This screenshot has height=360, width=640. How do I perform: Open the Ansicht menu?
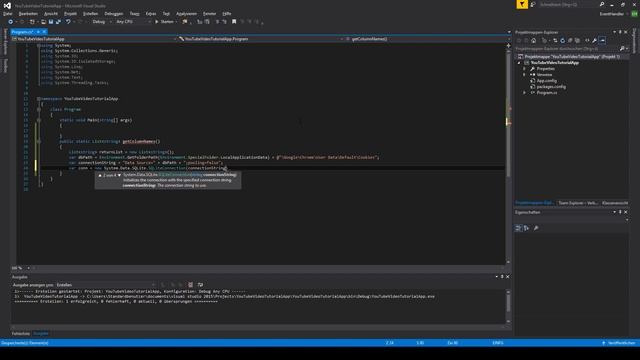(x=51, y=13)
